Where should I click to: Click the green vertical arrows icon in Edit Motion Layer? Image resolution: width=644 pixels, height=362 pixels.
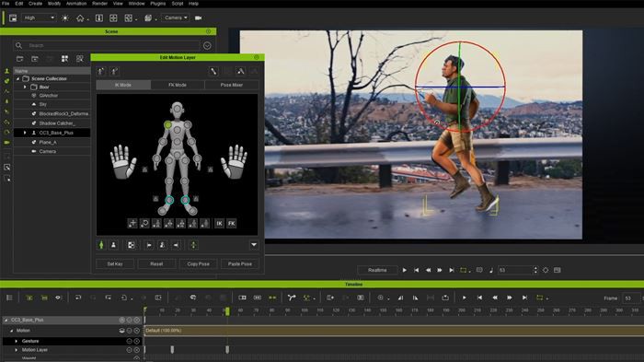193,245
